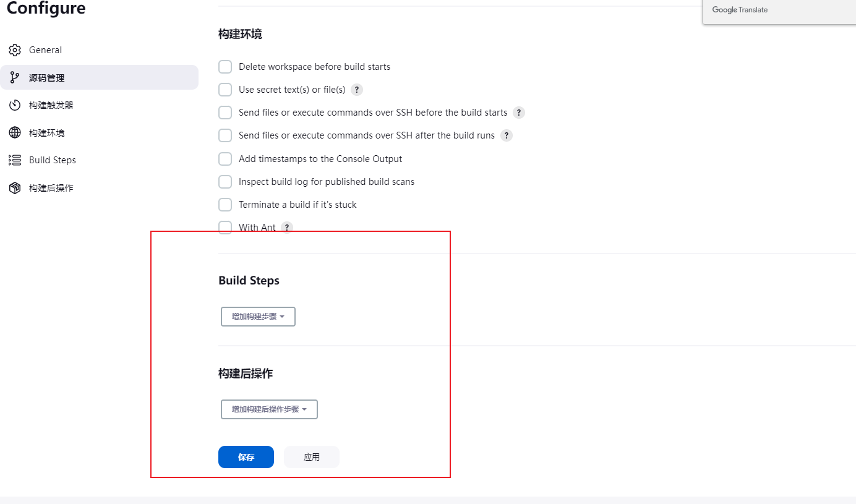
Task: Click the 构建后操作 package icon
Action: click(x=15, y=188)
